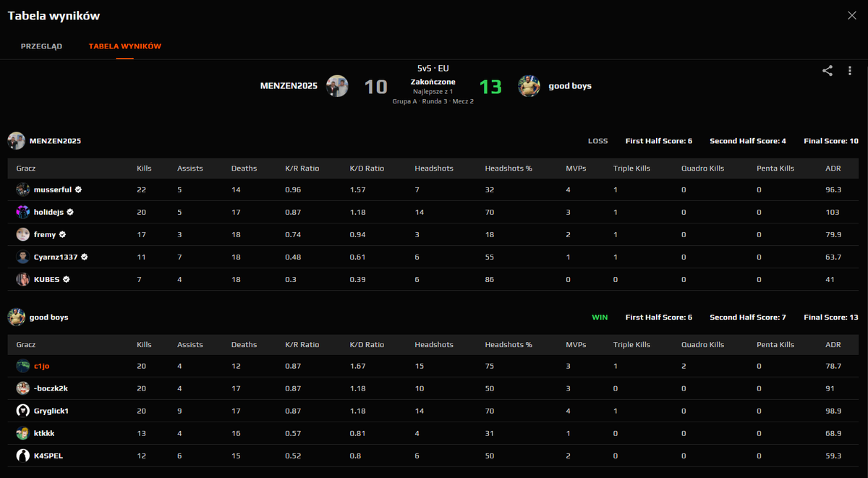Click 'Second Half Score: 7' text
Viewport: 868px width, 478px height.
748,317
